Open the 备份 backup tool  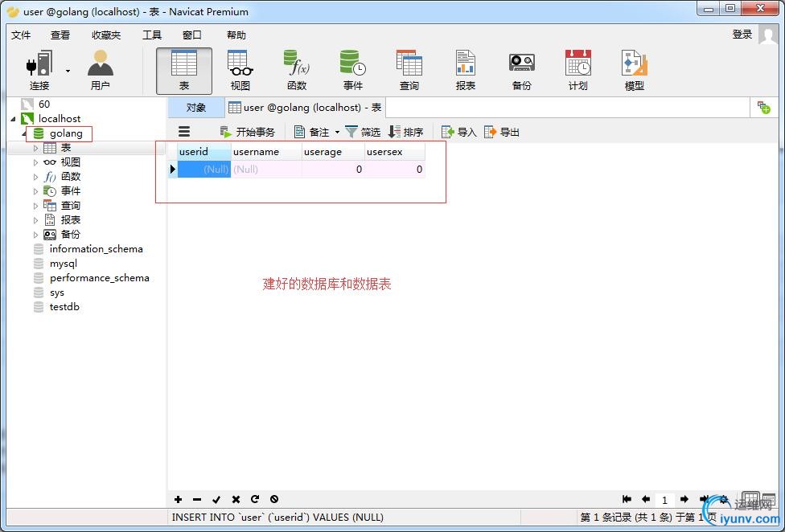tap(522, 71)
